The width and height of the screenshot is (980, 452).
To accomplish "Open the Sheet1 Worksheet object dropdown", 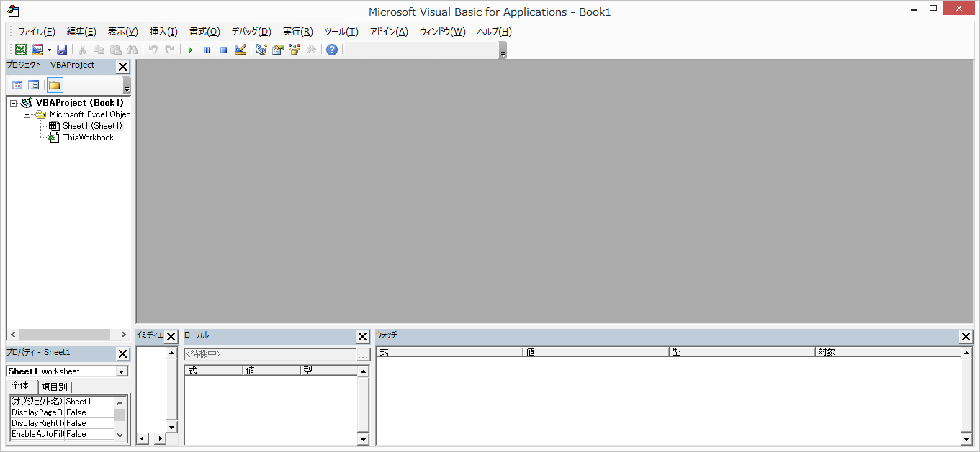I will pyautogui.click(x=122, y=371).
